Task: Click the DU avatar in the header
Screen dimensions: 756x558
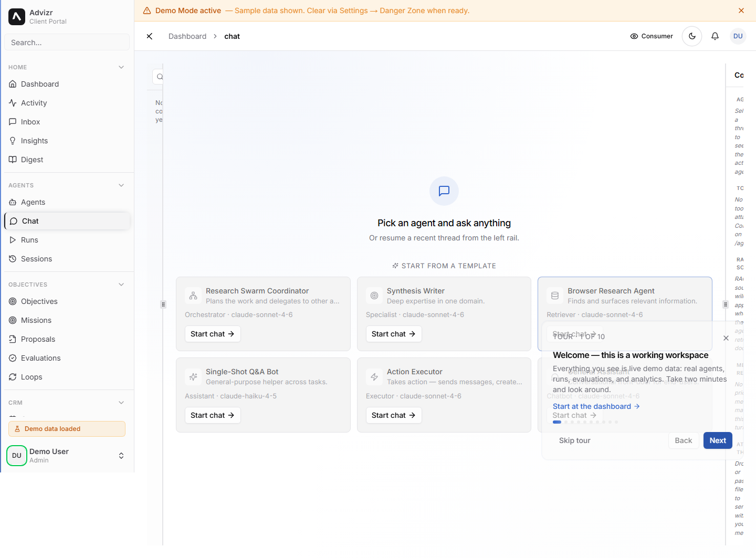Action: pos(738,36)
